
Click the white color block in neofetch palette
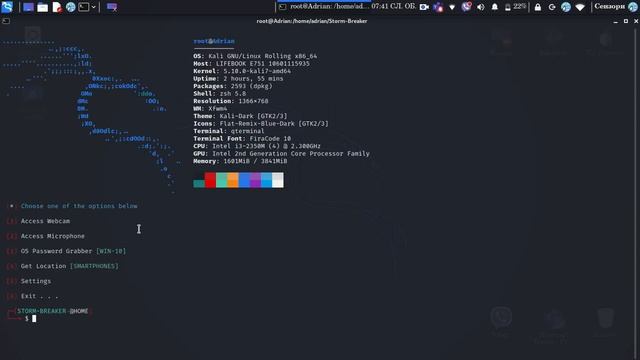click(x=278, y=180)
